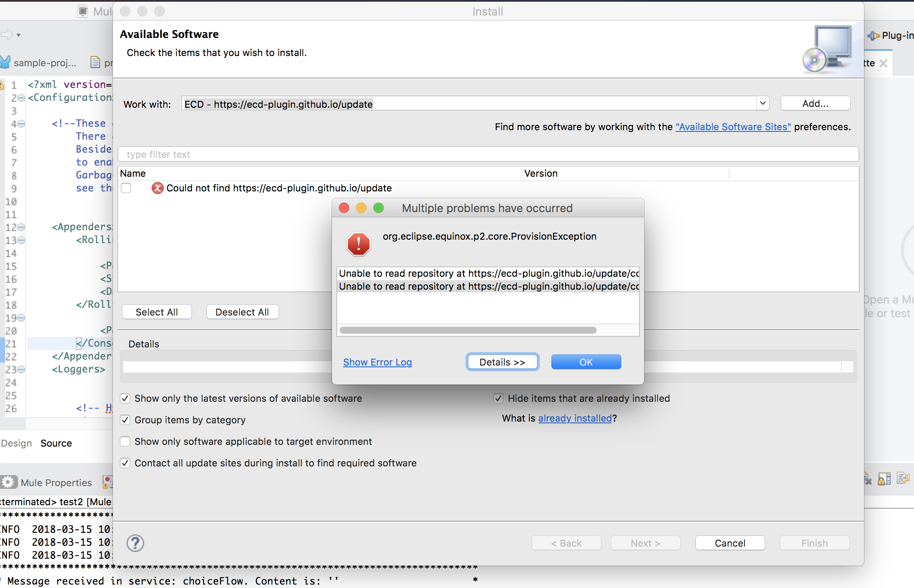The height and width of the screenshot is (588, 914).
Task: Enable 'Show only software applicable to target environment'
Action: click(x=125, y=441)
